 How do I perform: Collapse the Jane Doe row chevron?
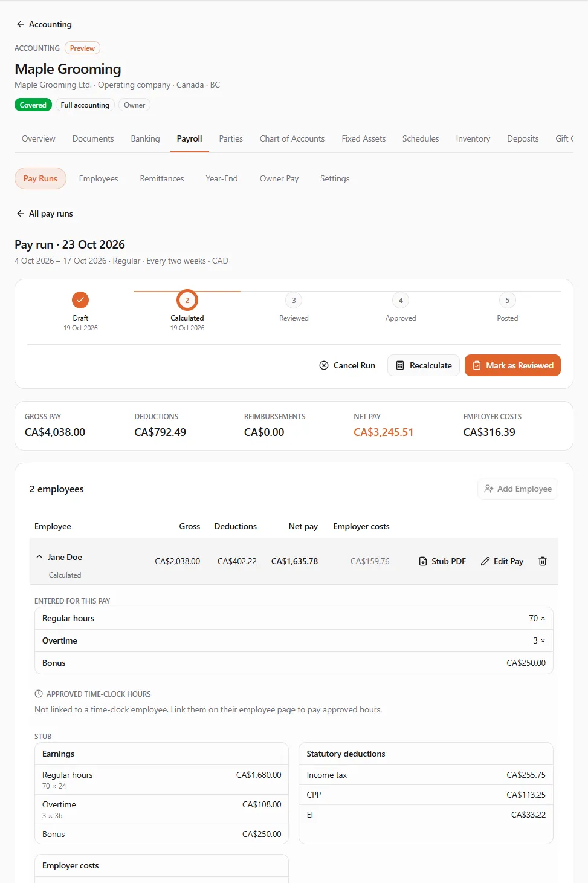(x=39, y=556)
